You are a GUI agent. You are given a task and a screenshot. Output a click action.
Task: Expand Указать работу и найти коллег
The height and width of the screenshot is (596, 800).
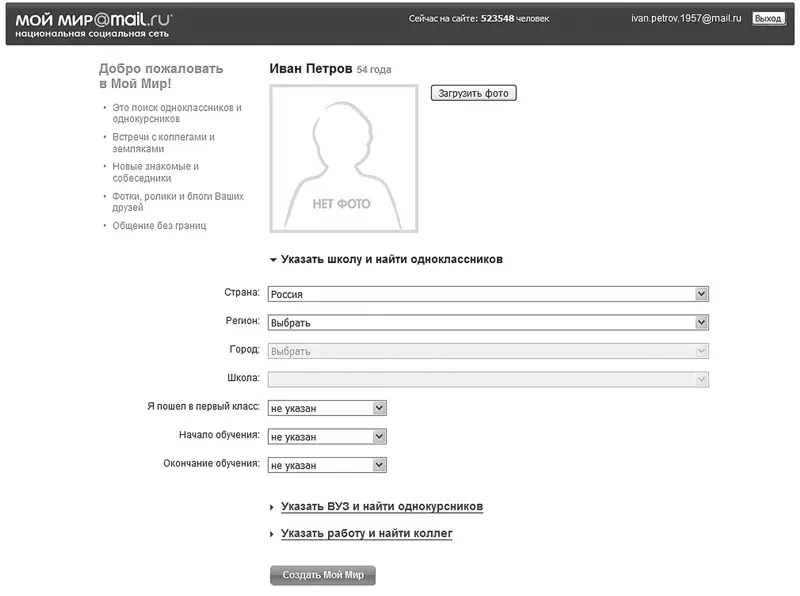pyautogui.click(x=366, y=534)
